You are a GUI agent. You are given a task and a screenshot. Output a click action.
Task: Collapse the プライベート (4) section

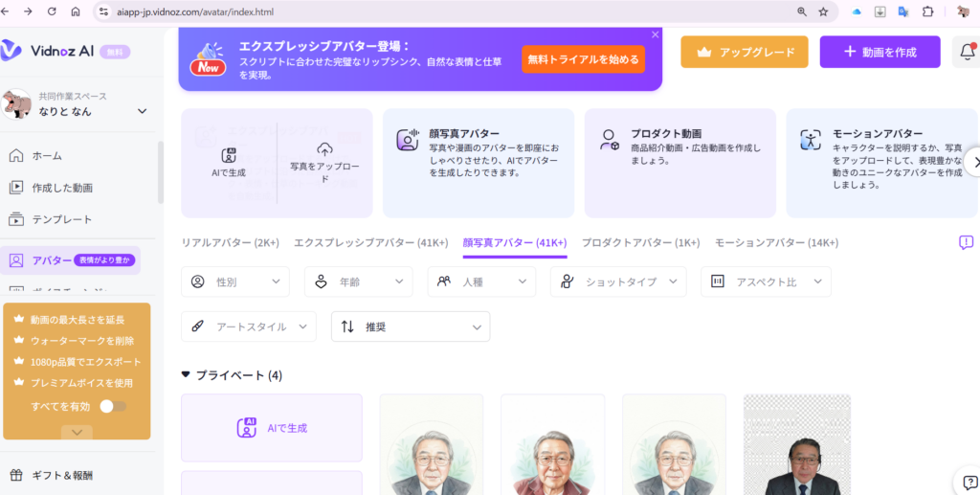[x=186, y=375]
